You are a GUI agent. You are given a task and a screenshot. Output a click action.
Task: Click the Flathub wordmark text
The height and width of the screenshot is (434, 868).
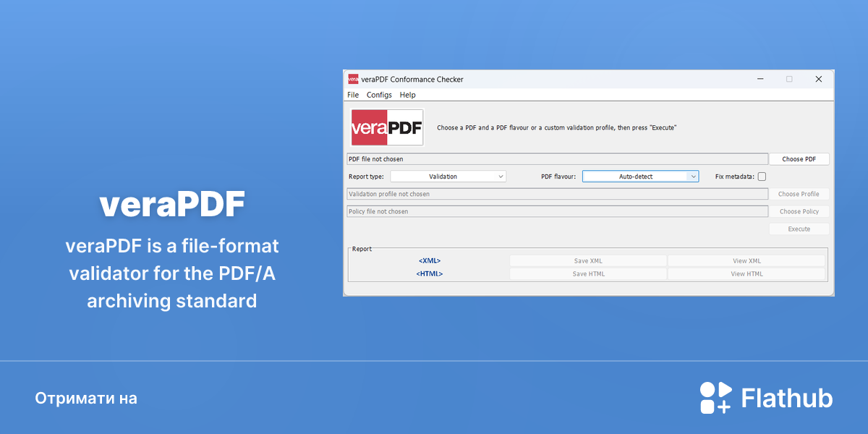point(787,398)
